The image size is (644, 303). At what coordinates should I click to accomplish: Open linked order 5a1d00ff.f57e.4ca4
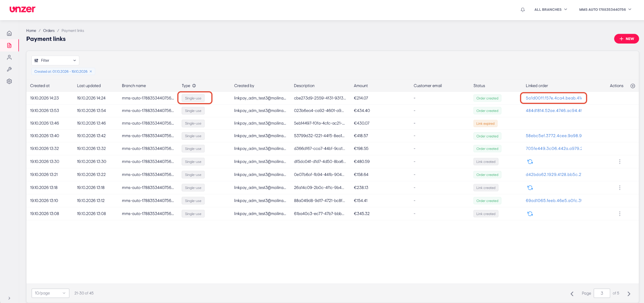coord(553,98)
